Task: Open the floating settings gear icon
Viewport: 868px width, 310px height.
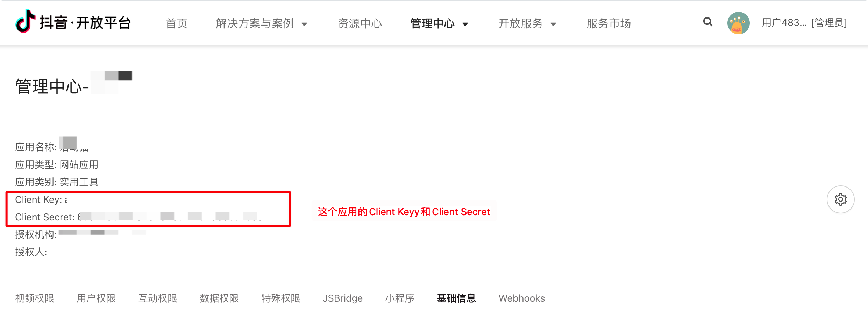Action: [x=840, y=199]
